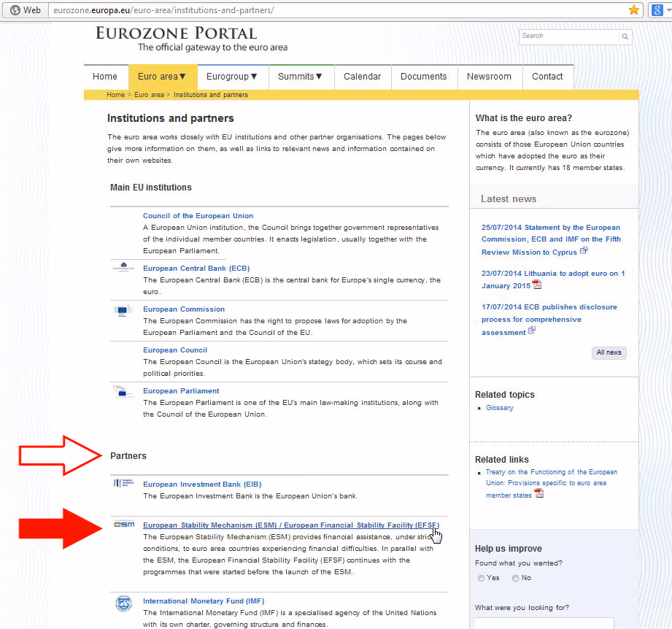Click external link icon after Cyprus review news

(x=584, y=251)
